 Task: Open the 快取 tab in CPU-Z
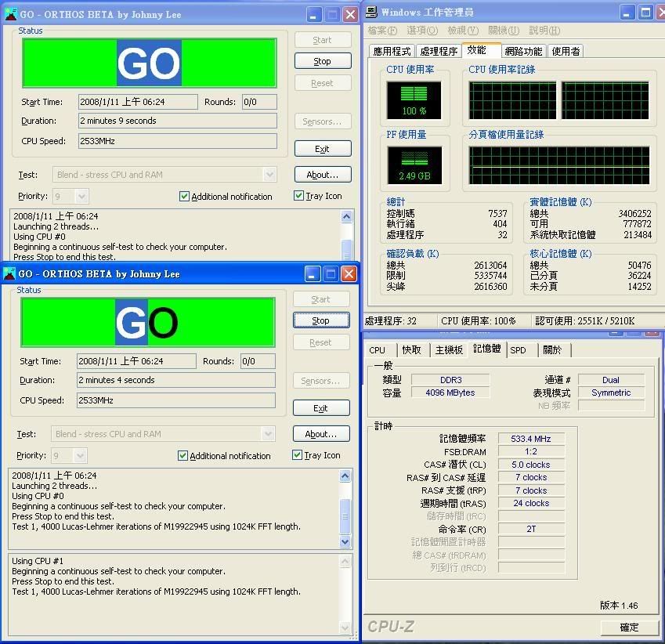(411, 350)
